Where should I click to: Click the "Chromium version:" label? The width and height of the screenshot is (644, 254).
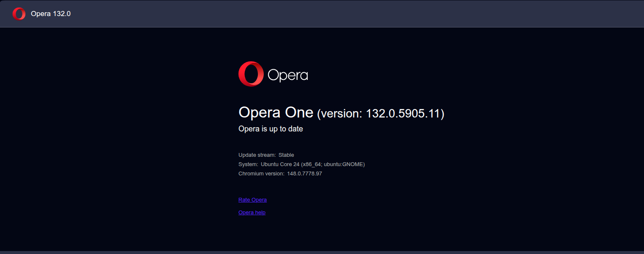pyautogui.click(x=262, y=174)
